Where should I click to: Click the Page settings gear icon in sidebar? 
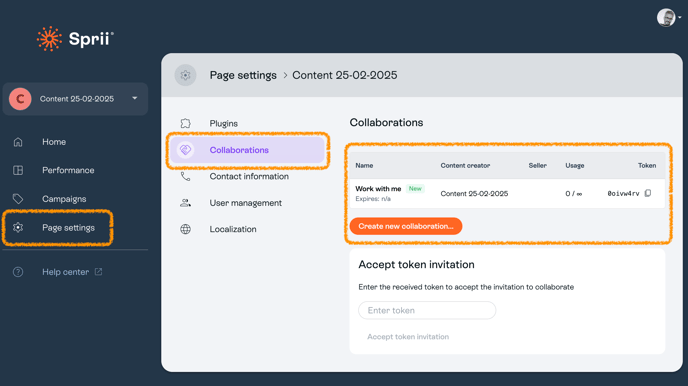tap(18, 227)
